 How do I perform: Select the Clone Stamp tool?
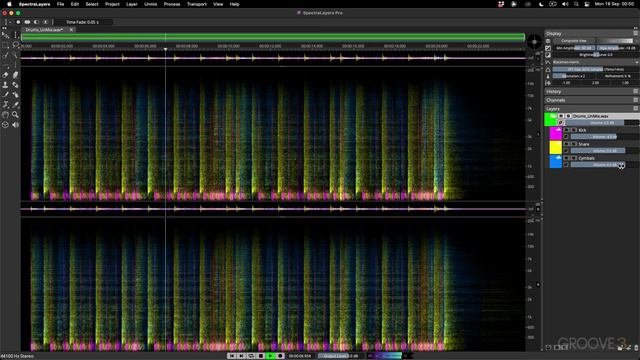pyautogui.click(x=5, y=85)
